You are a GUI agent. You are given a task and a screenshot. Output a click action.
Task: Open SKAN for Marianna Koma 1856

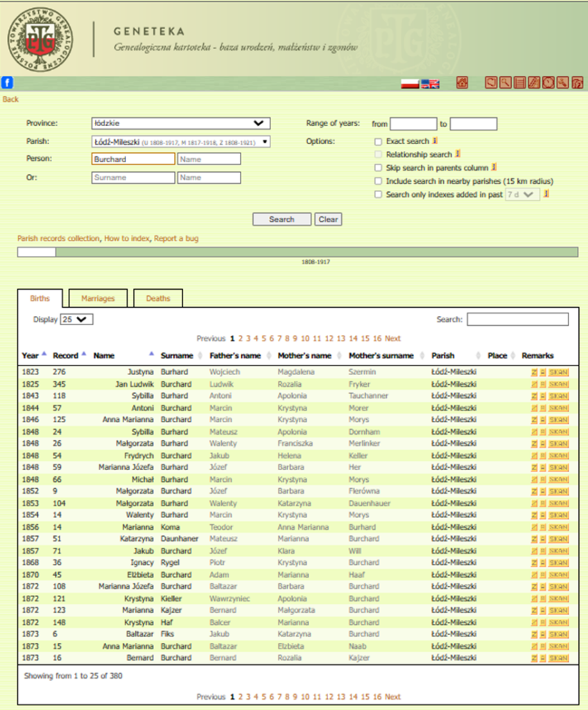[x=559, y=528]
